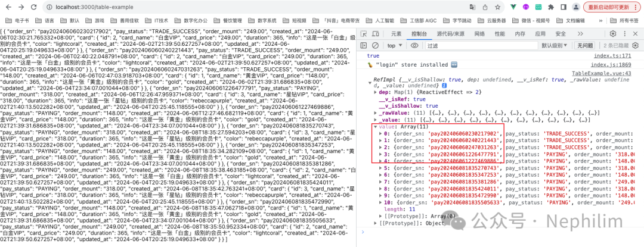Open source link index.js:1869
644x247 pixels.
pos(611,65)
